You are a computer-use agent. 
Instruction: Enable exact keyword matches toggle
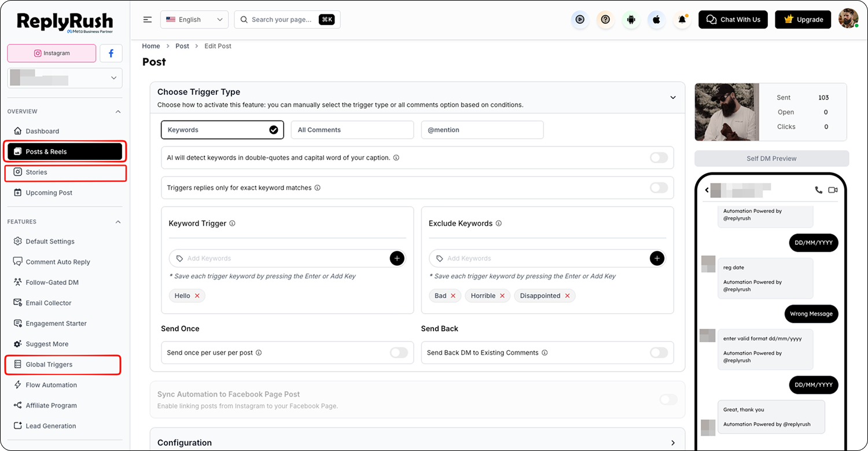[x=659, y=188]
